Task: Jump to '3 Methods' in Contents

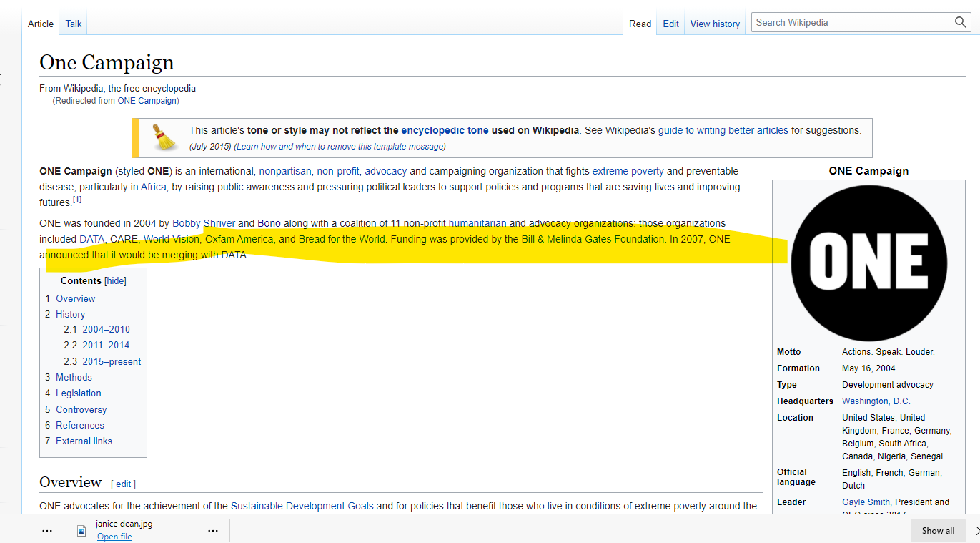Action: (x=69, y=377)
